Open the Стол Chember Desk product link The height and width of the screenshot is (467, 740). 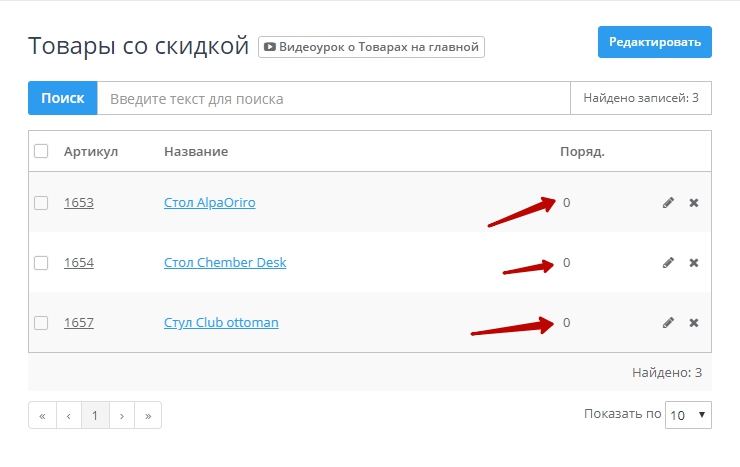pos(225,263)
